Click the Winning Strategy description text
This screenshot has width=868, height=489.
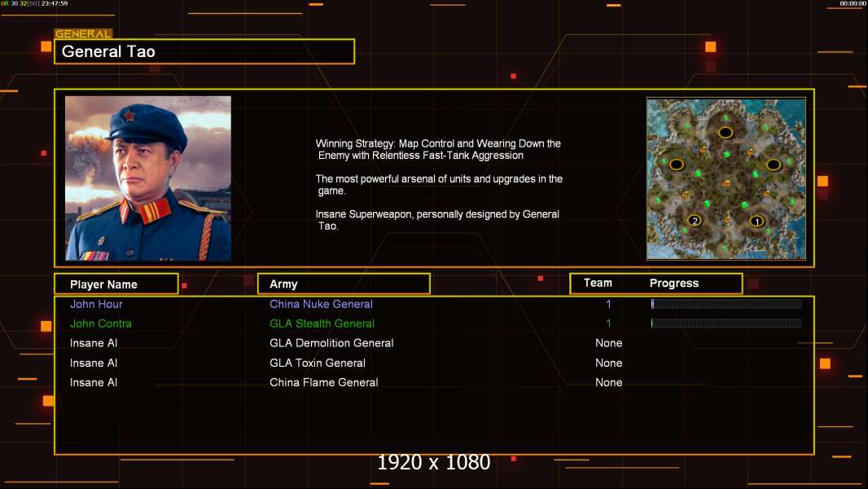pos(438,149)
